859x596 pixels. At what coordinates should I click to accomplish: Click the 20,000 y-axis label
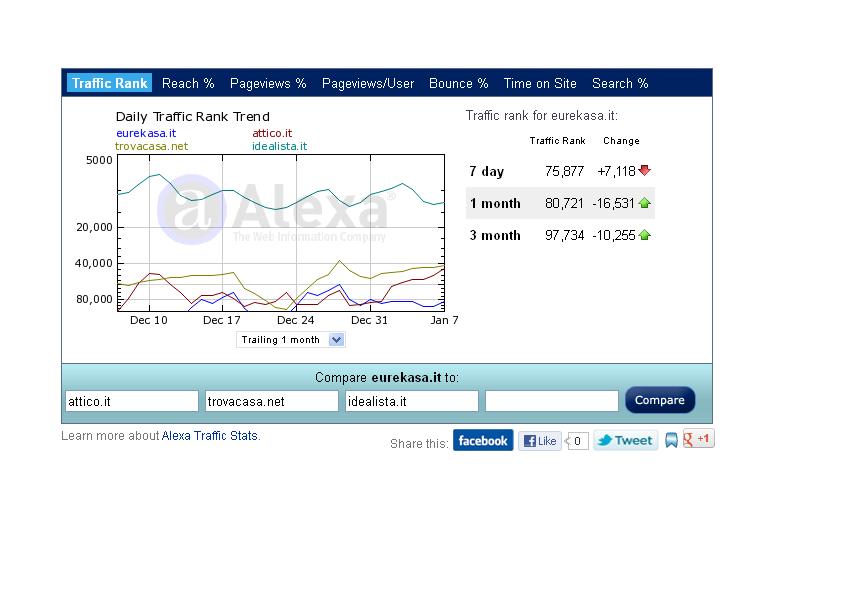point(94,227)
